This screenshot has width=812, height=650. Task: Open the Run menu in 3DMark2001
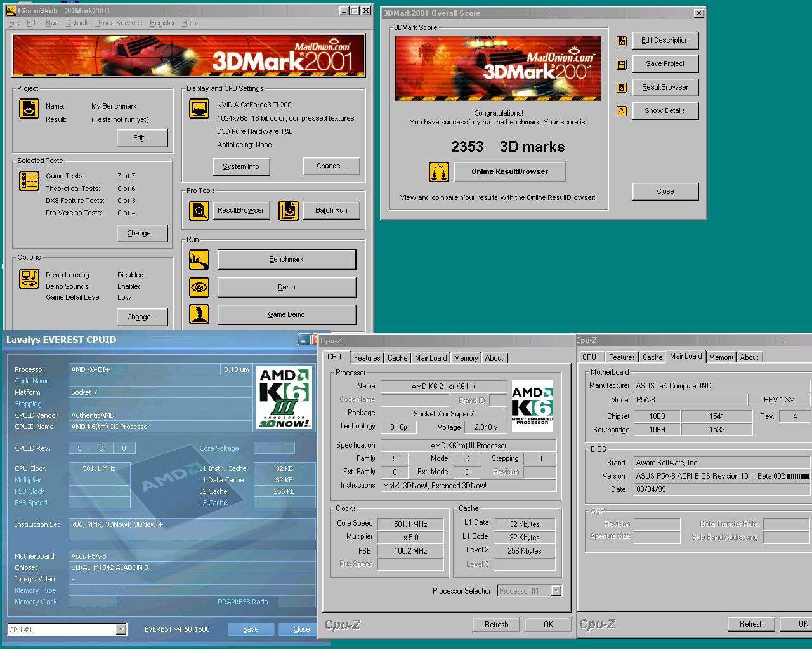(x=52, y=23)
